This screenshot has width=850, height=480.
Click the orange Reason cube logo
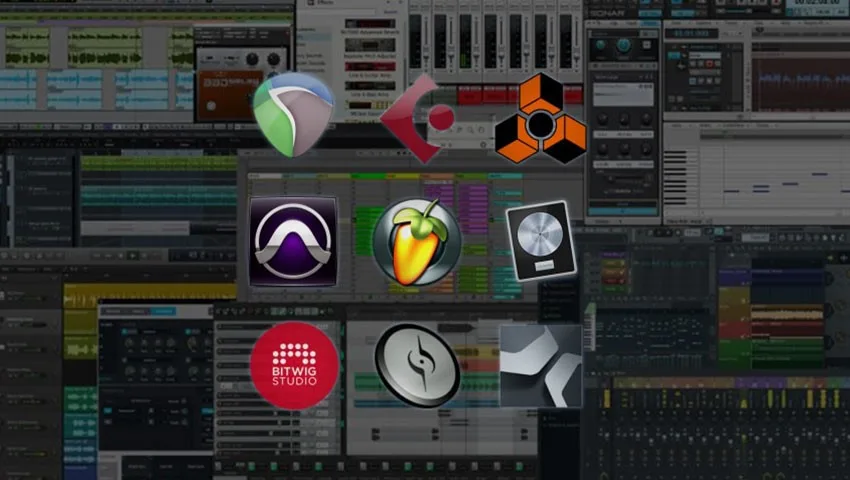click(540, 118)
